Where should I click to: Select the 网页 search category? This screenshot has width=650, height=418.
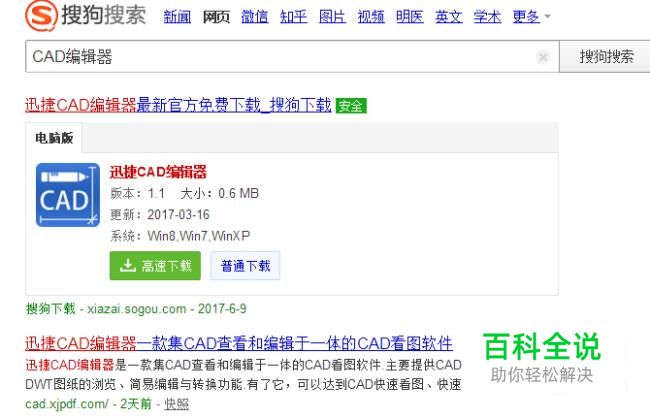tap(216, 17)
